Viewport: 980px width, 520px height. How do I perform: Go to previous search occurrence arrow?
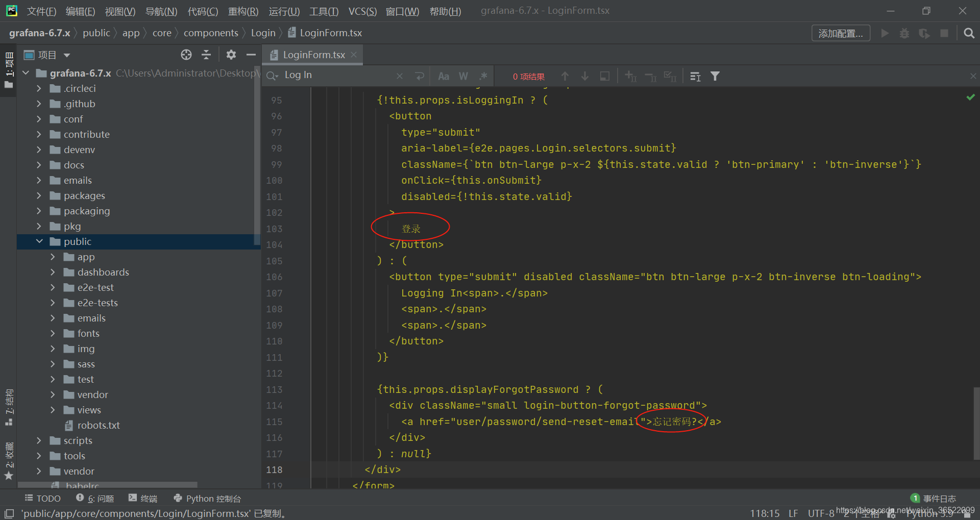pos(565,76)
